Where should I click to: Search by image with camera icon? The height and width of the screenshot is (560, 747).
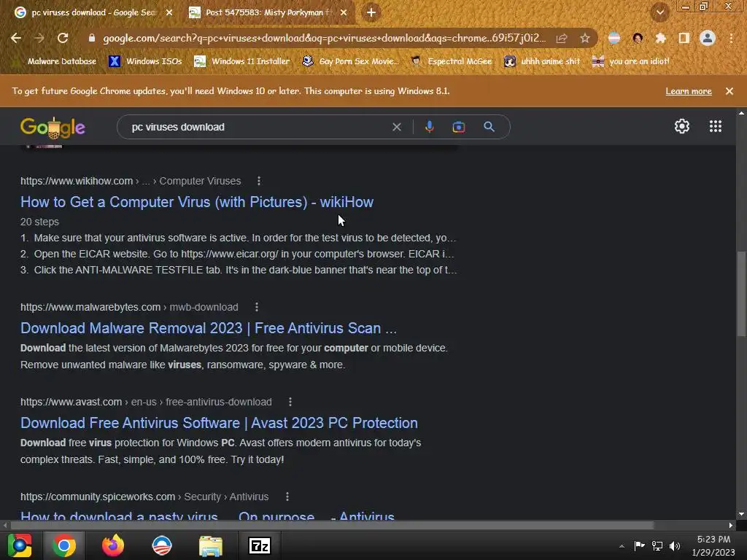point(459,127)
